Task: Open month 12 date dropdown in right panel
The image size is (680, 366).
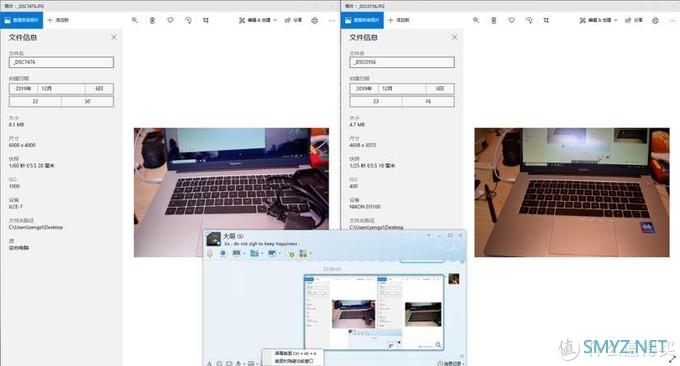Action: [402, 88]
